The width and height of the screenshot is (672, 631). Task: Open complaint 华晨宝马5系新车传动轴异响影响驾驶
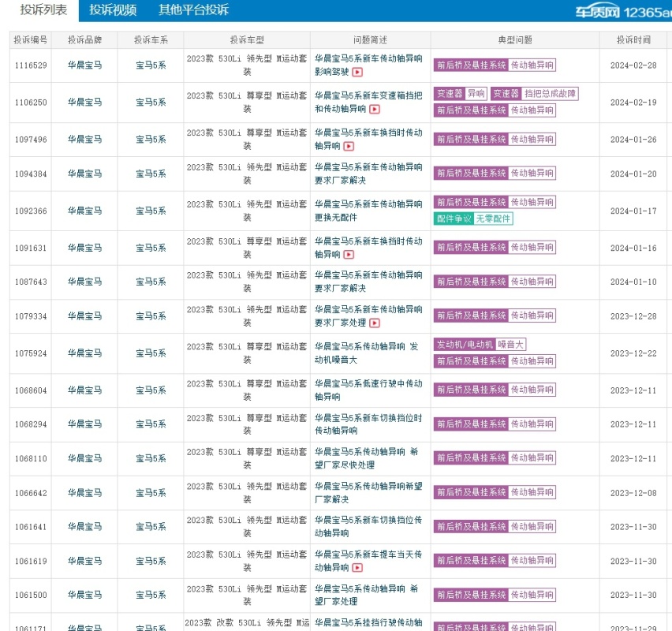[368, 65]
